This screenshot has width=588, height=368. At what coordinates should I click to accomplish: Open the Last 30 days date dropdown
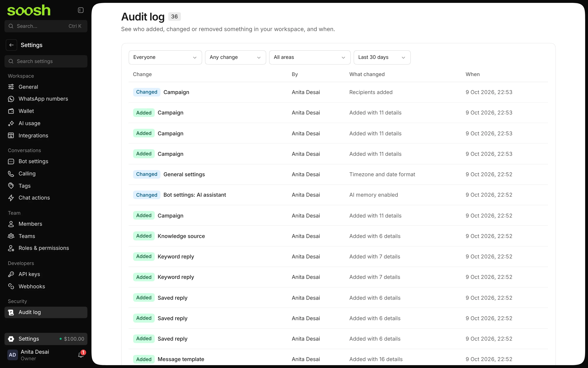[382, 57]
